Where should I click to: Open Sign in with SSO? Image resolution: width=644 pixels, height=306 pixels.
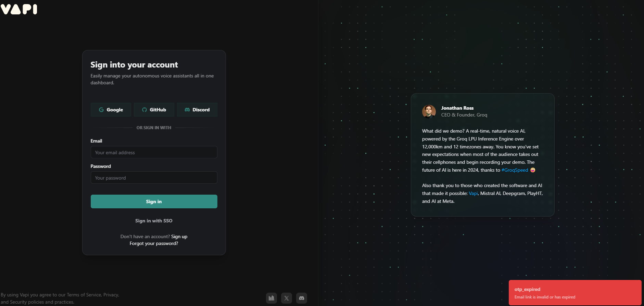coord(154,221)
